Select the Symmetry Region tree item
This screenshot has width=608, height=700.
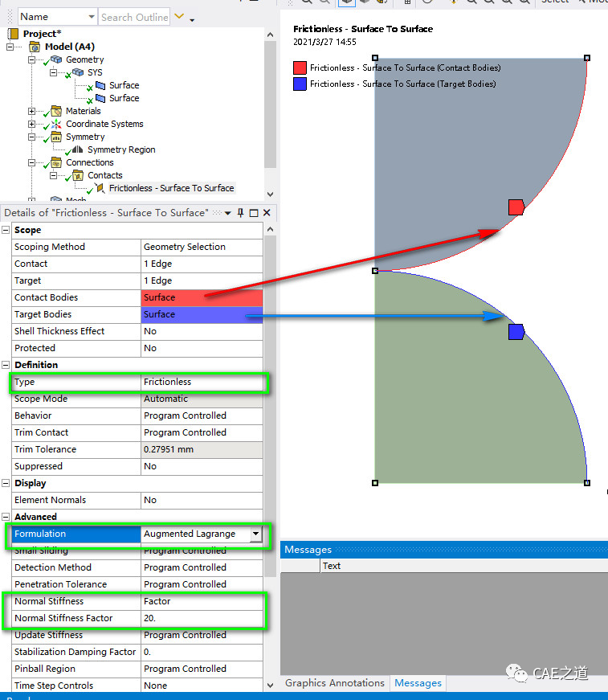click(x=121, y=149)
